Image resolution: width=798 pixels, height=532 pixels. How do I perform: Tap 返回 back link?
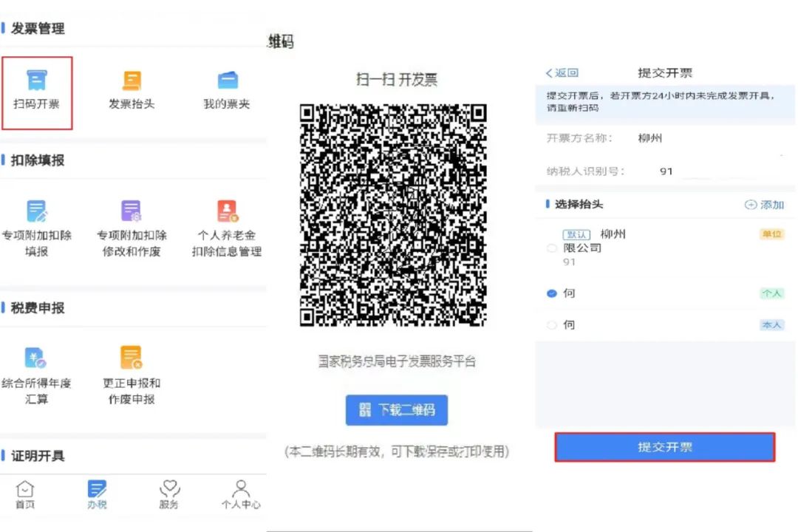(x=562, y=73)
